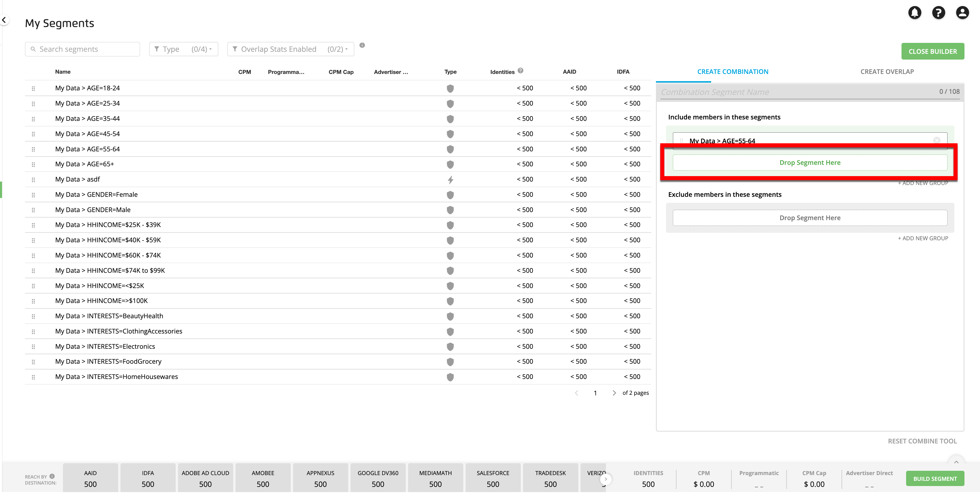Click the Close Builder button
The image size is (980, 503).
[x=933, y=51]
